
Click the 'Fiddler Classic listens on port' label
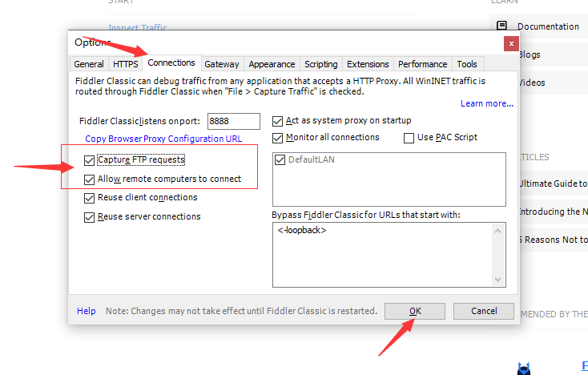pyautogui.click(x=139, y=121)
